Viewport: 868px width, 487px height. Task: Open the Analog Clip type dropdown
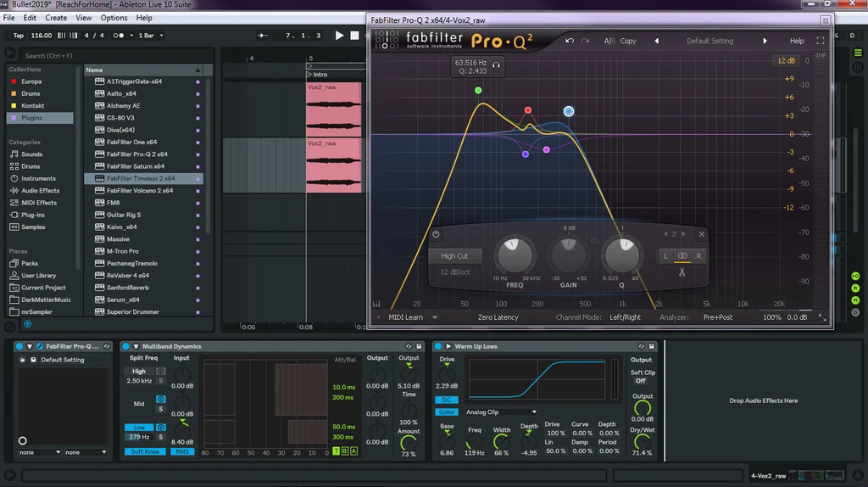pos(501,412)
